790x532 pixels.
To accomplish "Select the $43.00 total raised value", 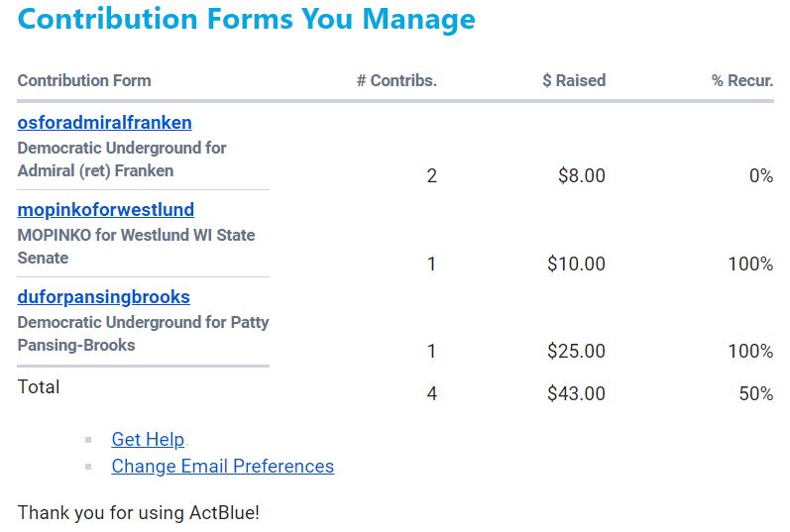I will click(x=576, y=394).
